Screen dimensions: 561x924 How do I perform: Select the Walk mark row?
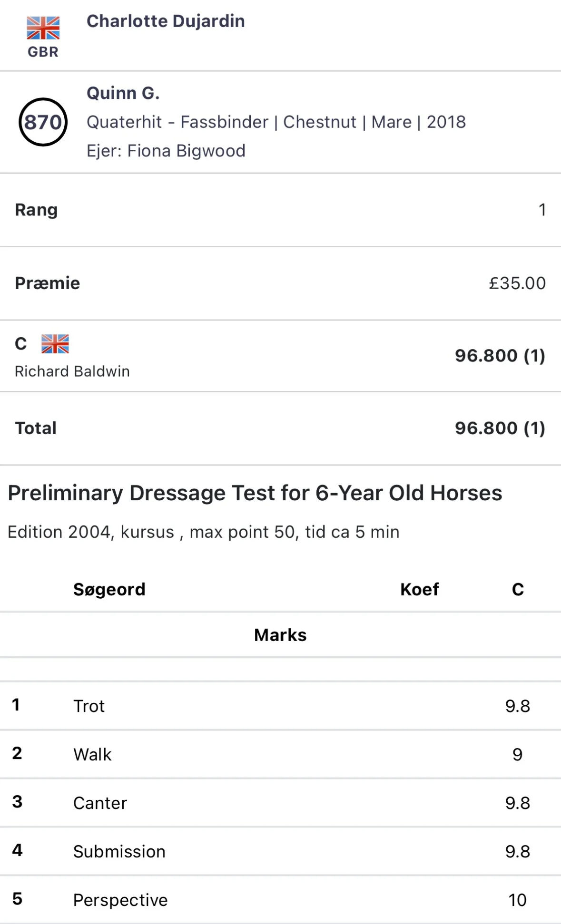[280, 755]
